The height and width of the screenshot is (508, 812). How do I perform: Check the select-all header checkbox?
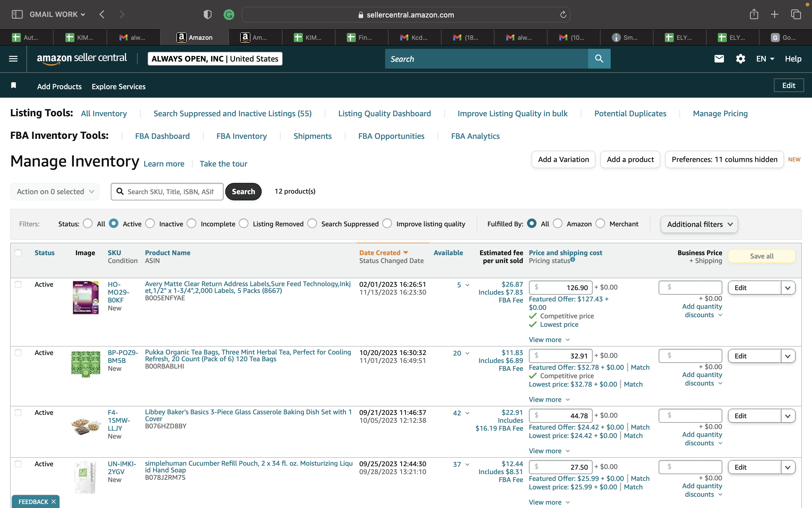pos(18,253)
